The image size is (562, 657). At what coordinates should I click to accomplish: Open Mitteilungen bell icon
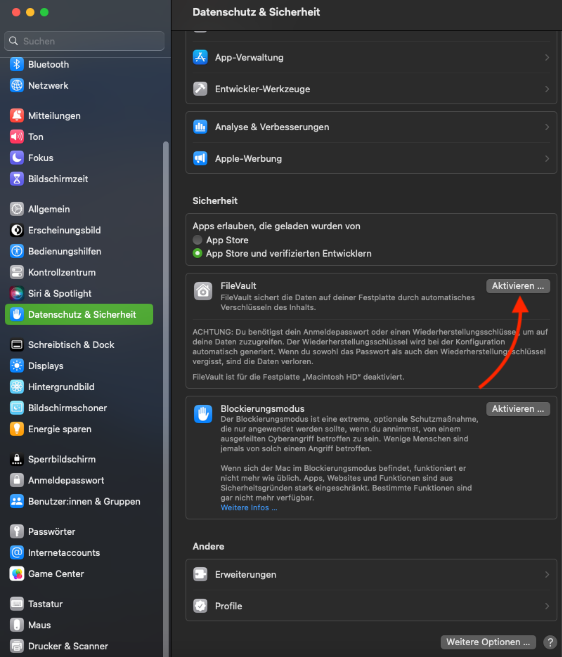17,116
